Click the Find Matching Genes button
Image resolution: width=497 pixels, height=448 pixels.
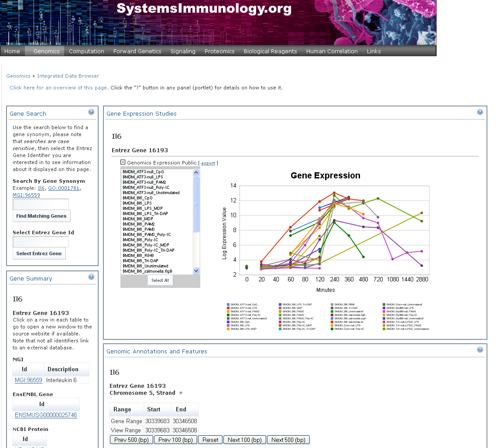41,216
